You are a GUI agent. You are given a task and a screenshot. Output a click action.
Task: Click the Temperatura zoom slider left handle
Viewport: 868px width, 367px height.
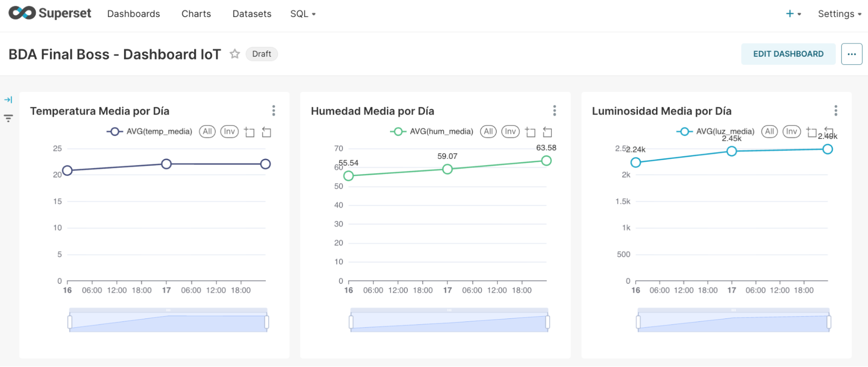(x=70, y=322)
